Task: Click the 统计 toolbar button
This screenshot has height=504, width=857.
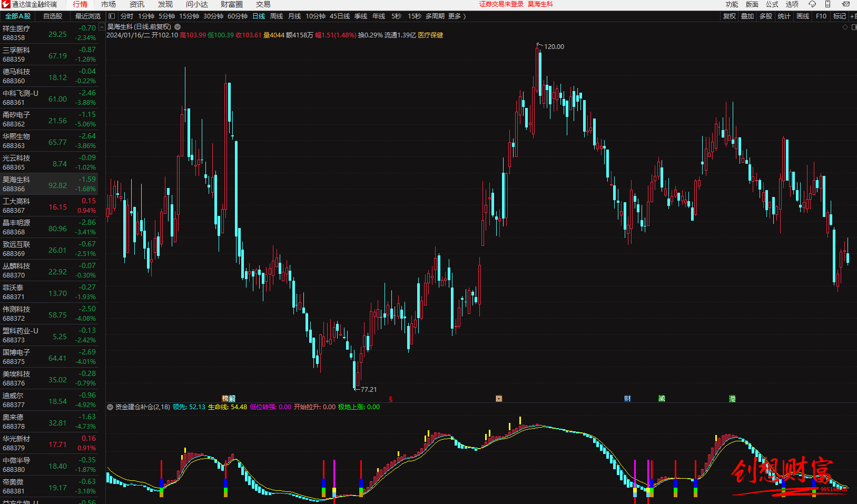Action: click(784, 16)
